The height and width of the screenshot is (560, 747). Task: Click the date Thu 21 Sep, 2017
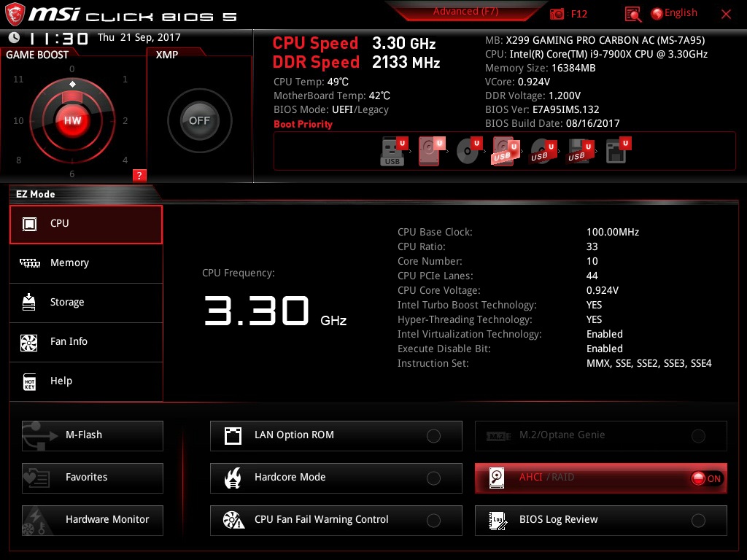139,37
